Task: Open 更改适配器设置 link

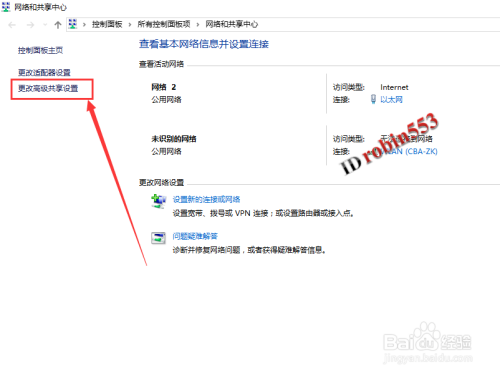Action: click(x=44, y=72)
